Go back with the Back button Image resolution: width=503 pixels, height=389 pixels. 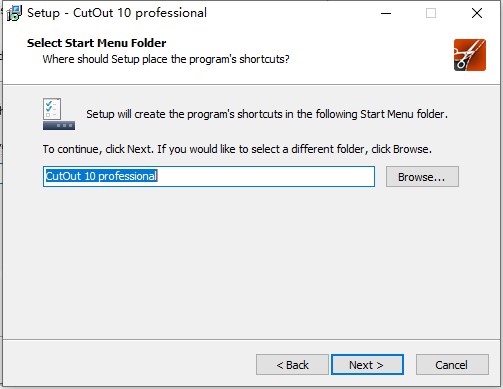(x=292, y=365)
